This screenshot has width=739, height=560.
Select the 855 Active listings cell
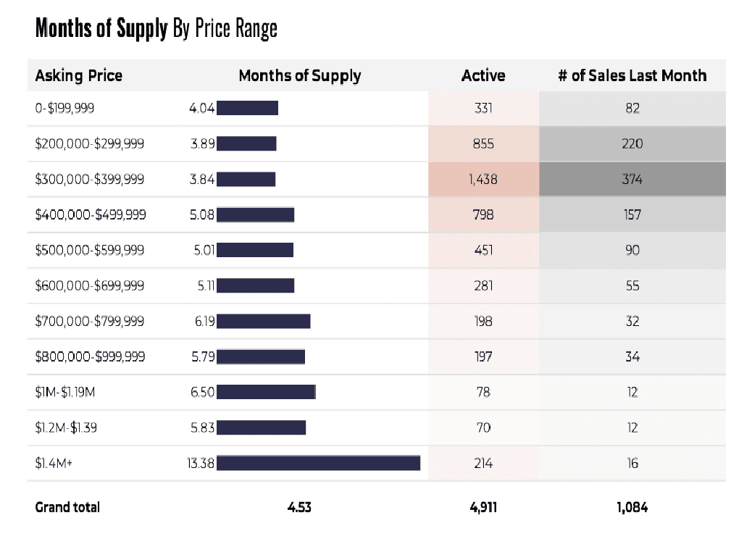tap(483, 143)
